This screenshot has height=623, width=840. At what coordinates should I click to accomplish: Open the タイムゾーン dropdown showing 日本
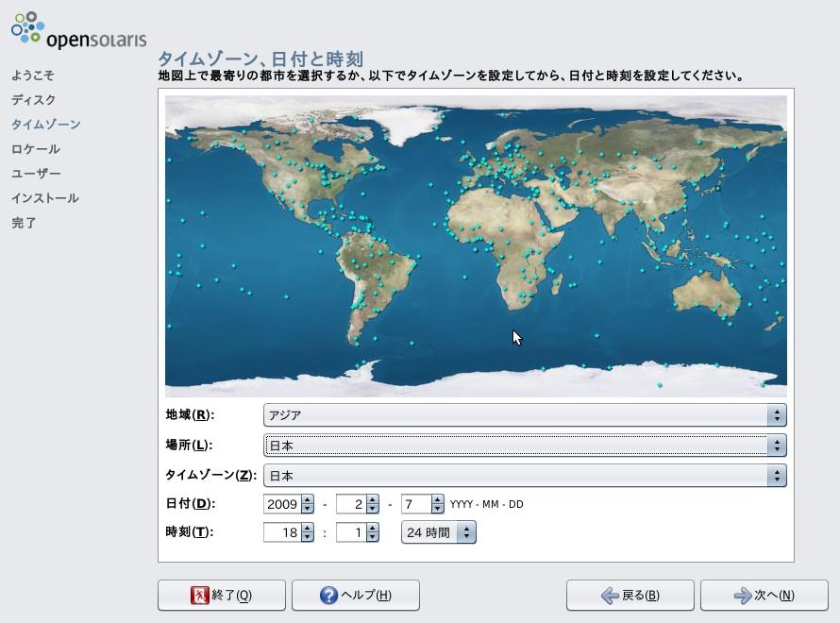(525, 476)
